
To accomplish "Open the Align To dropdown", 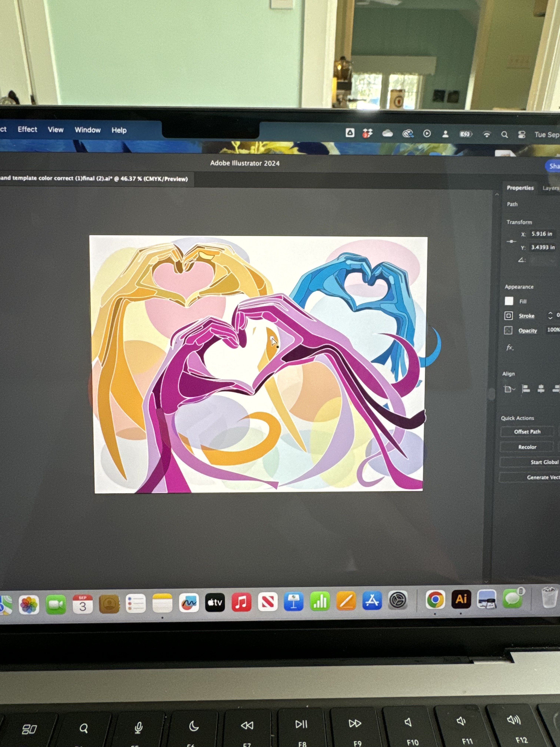I will point(509,389).
